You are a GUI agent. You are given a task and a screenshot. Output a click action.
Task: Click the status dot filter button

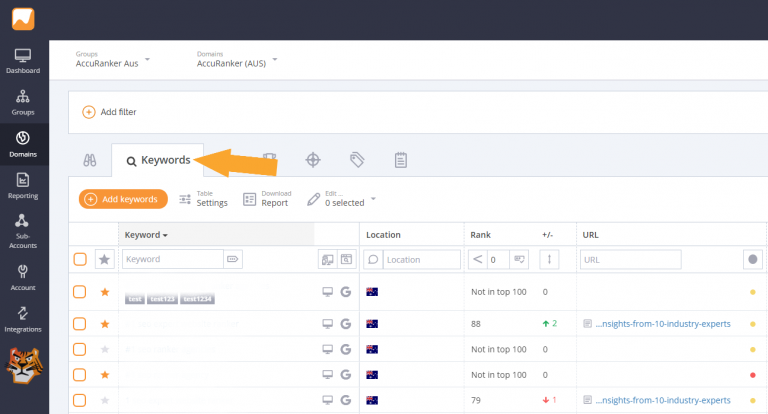click(x=753, y=260)
